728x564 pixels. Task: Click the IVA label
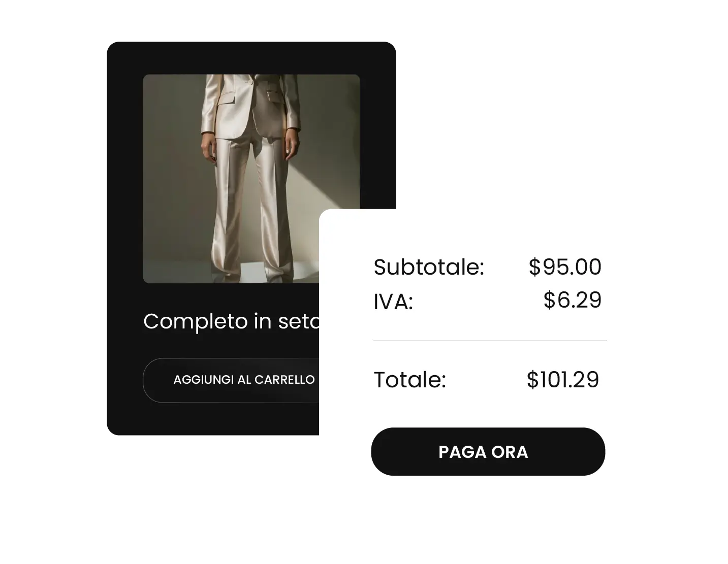(393, 302)
